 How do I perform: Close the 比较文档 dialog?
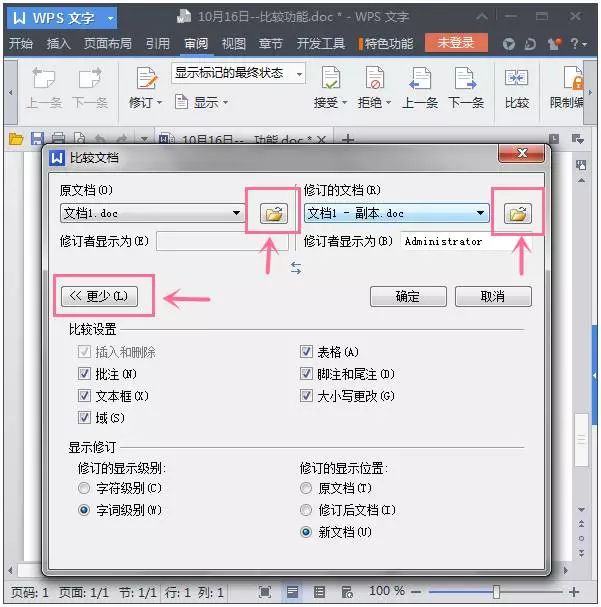522,153
